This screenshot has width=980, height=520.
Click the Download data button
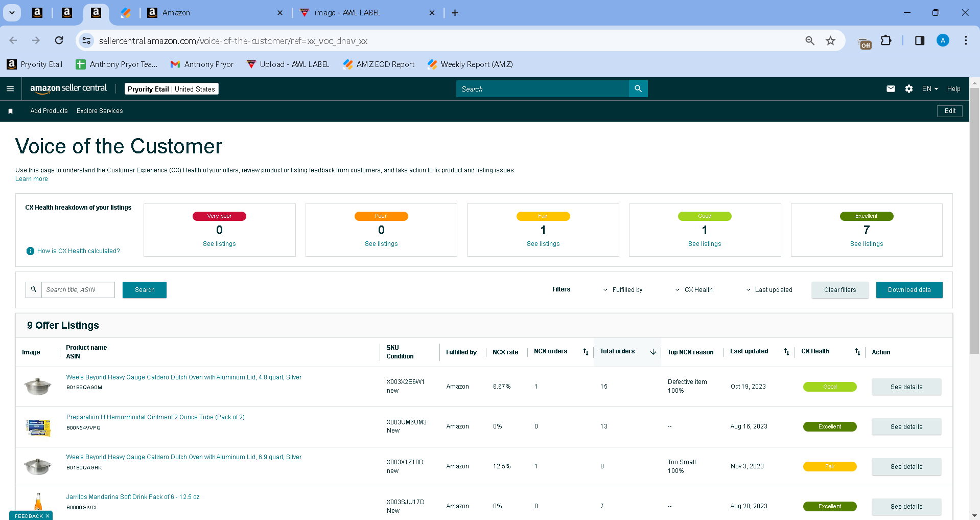click(909, 290)
